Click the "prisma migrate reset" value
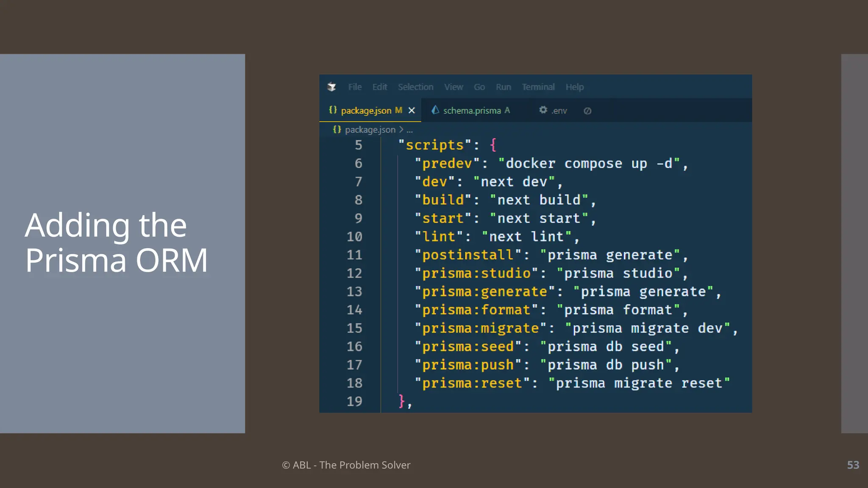The width and height of the screenshot is (868, 488). click(639, 383)
